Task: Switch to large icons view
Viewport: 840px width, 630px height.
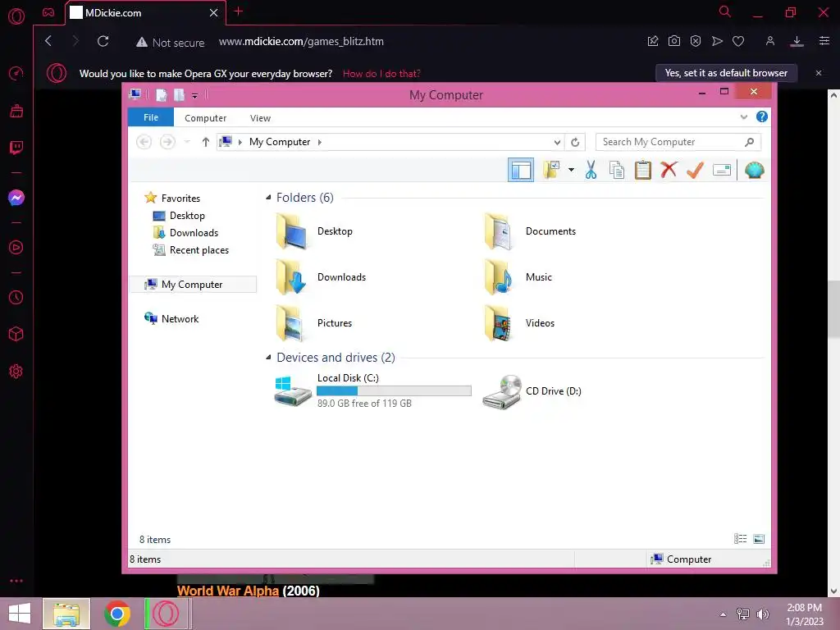Action: pyautogui.click(x=759, y=539)
